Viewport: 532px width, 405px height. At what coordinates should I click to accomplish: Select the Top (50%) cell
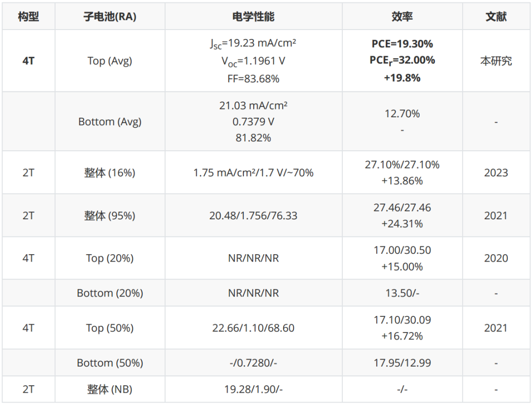pyautogui.click(x=110, y=328)
